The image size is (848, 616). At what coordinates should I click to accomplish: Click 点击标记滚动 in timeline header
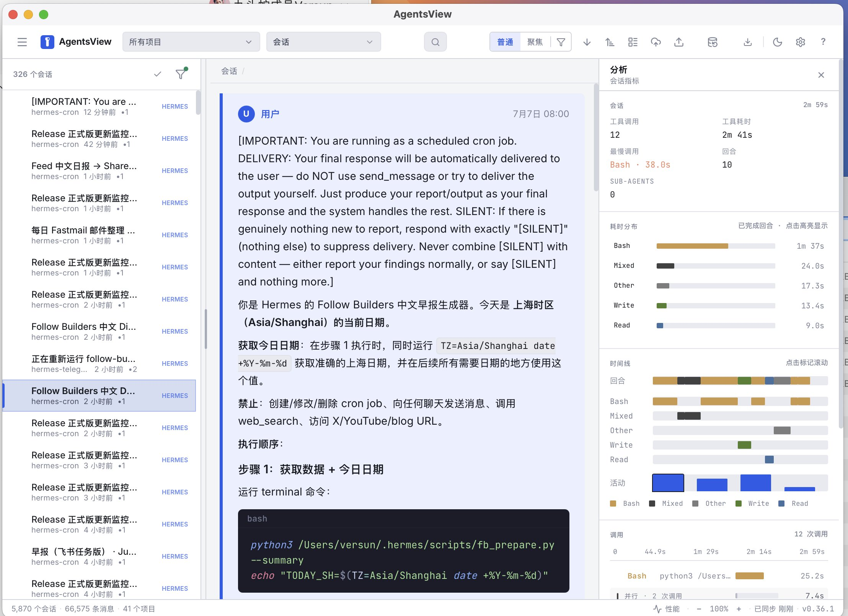pos(806,362)
